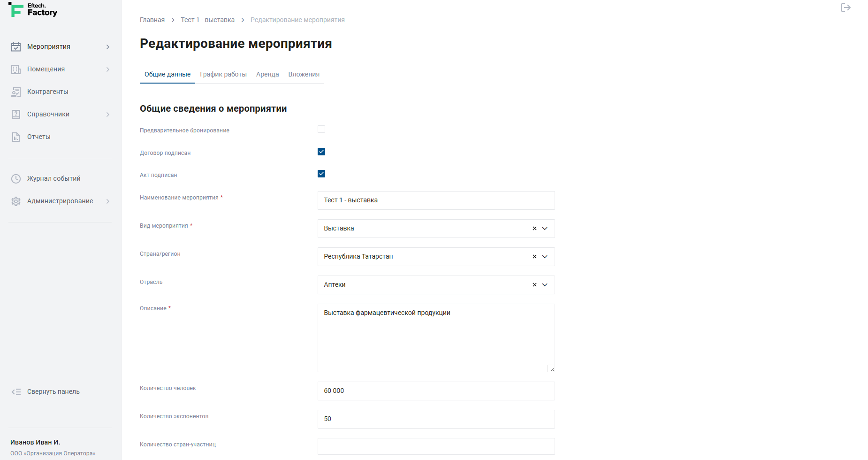The image size is (868, 460).
Task: Click the Мероприятия calendar icon
Action: point(16,47)
